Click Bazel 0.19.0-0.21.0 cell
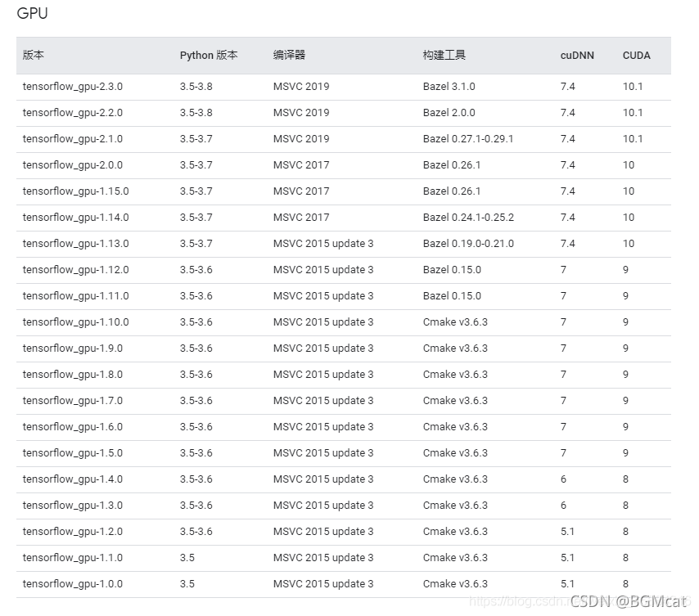Viewport: 699px width, 616px height. click(x=468, y=244)
